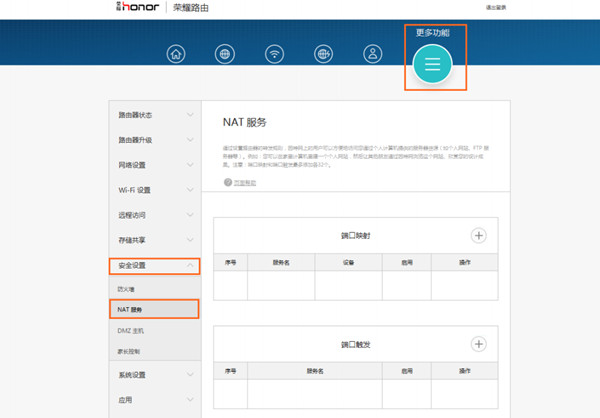The width and height of the screenshot is (600, 418).
Task: Add a new 端口映射 rule with plus icon
Action: (x=478, y=236)
